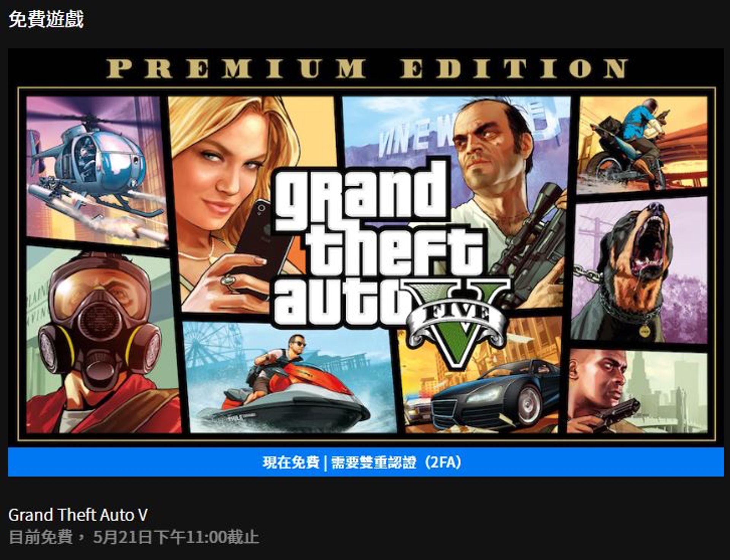Click the 現在免費 text in blue banner
The width and height of the screenshot is (730, 560).
click(291, 462)
